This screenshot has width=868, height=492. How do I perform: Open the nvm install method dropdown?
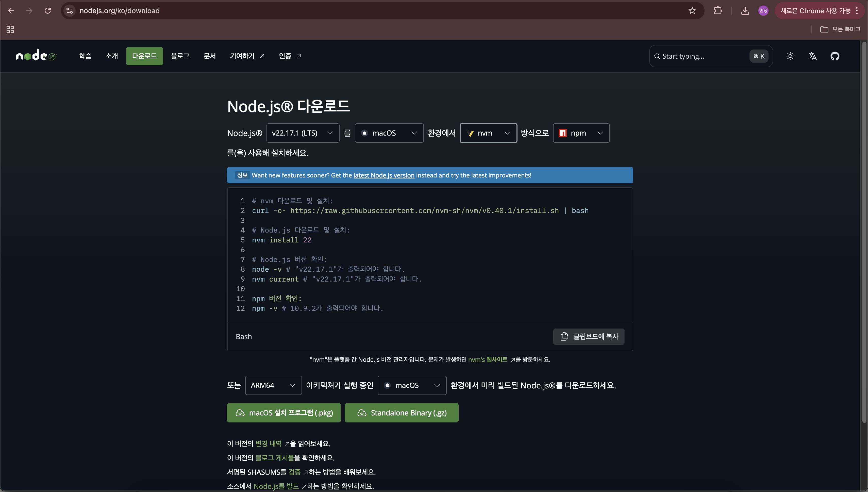488,133
